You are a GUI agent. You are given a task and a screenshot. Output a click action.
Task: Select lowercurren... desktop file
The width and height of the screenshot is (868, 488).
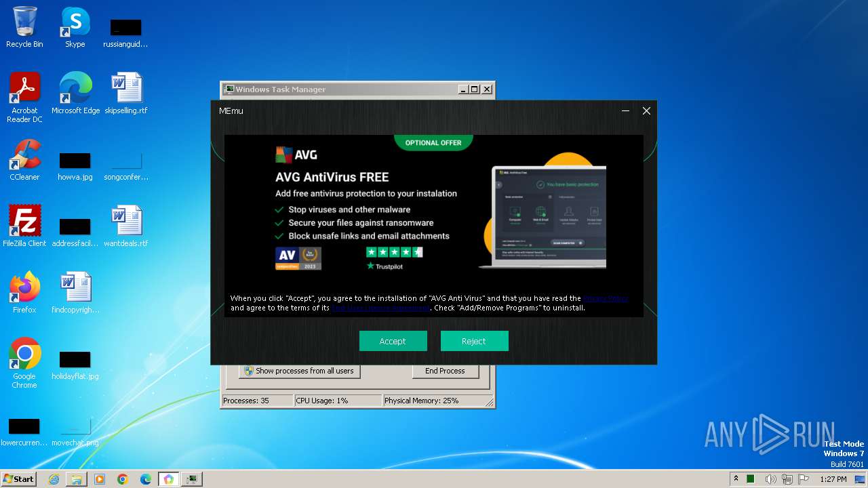(x=24, y=432)
